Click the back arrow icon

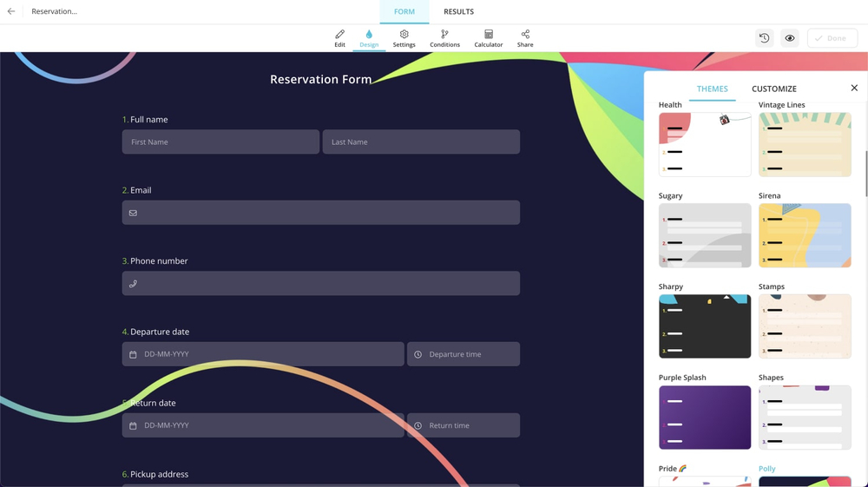pyautogui.click(x=11, y=11)
